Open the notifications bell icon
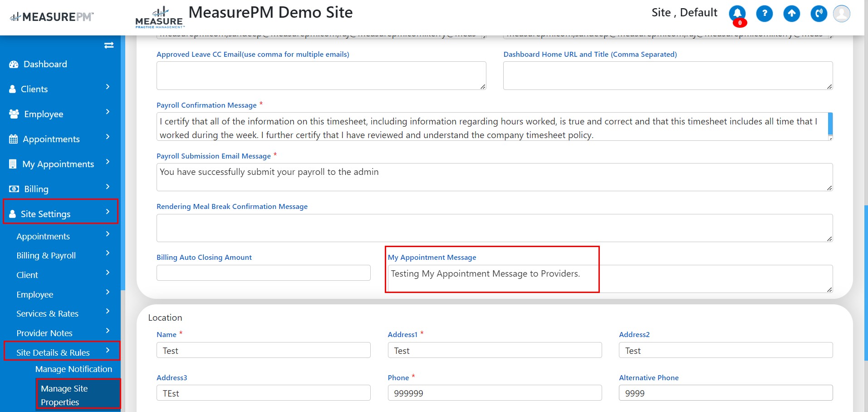Image resolution: width=868 pixels, height=412 pixels. [737, 14]
